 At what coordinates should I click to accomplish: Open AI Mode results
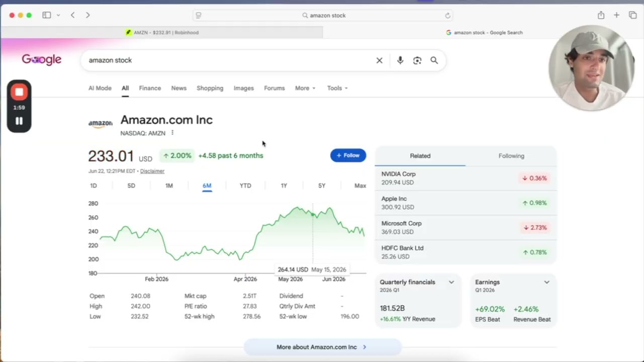[100, 88]
